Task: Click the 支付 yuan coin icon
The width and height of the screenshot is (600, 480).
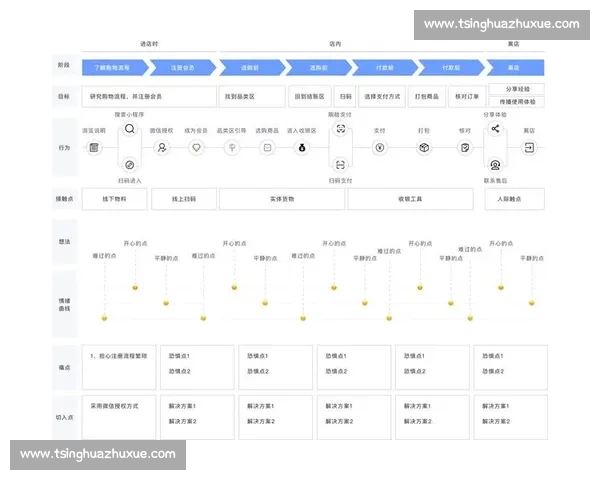Action: (380, 147)
